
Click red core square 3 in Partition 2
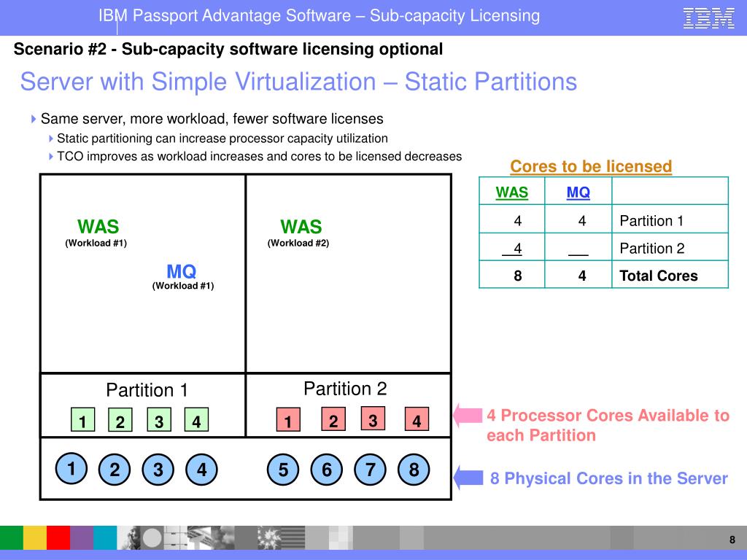(373, 418)
